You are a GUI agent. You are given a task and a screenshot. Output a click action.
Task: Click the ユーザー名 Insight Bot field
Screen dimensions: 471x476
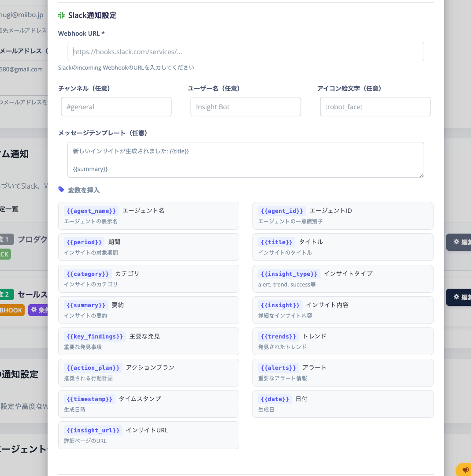click(245, 107)
